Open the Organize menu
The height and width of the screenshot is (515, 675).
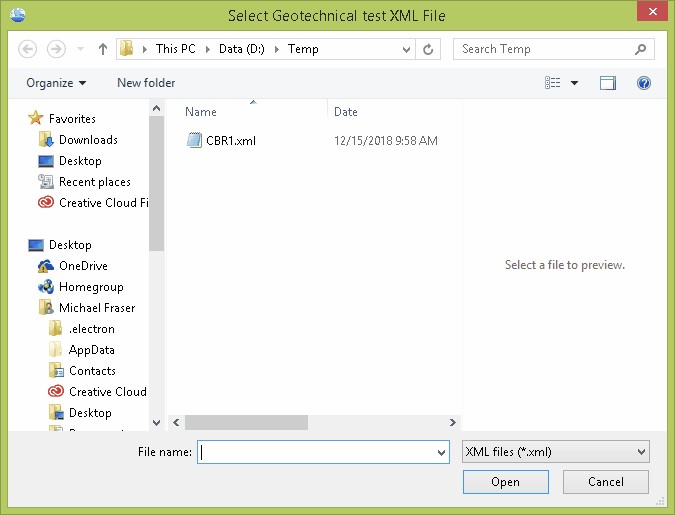pyautogui.click(x=56, y=83)
